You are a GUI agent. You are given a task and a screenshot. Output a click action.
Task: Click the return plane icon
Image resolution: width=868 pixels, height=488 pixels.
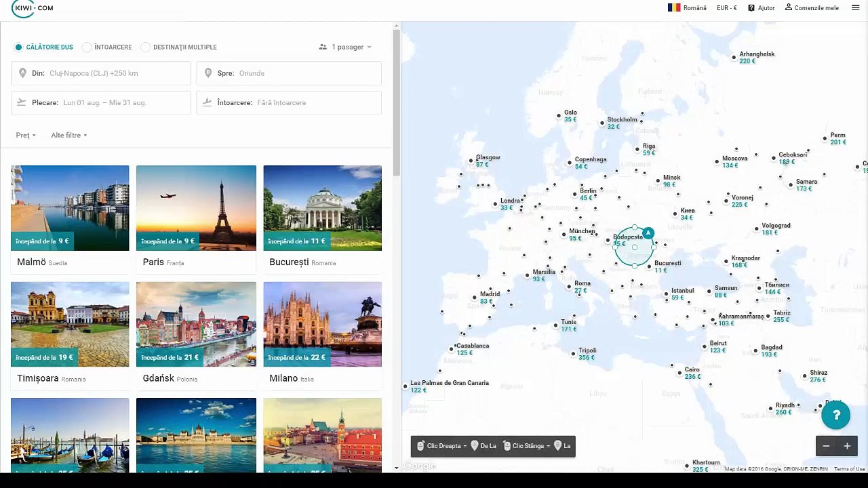pos(208,102)
